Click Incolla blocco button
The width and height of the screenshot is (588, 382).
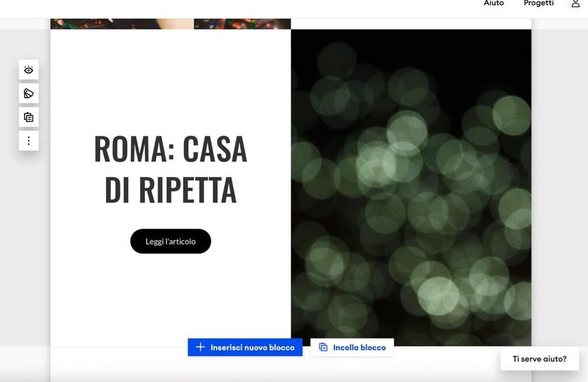point(352,348)
